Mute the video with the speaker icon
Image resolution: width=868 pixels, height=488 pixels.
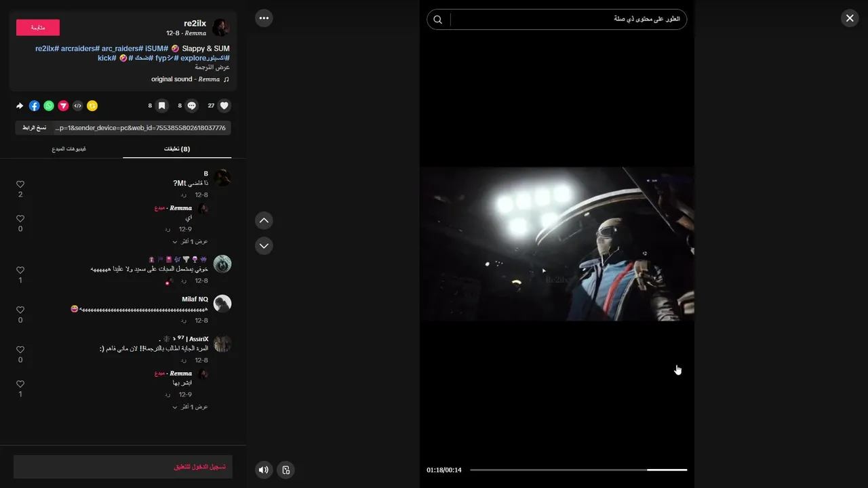coord(264,470)
